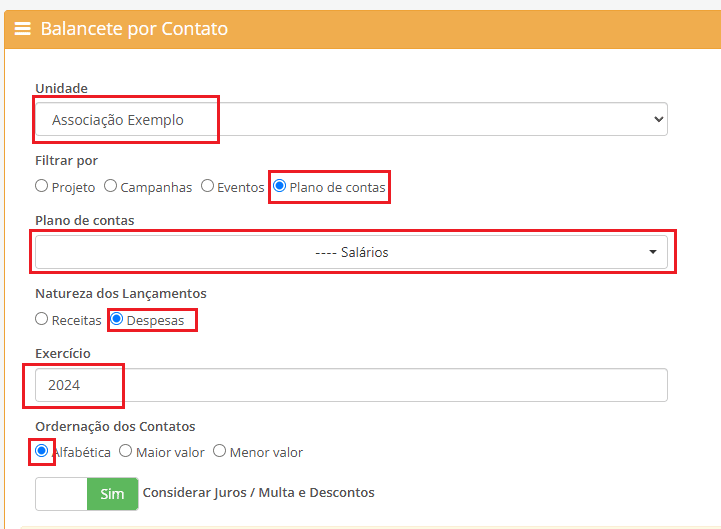Choose Despesas as the transaction nature
The height and width of the screenshot is (529, 721).
117,319
